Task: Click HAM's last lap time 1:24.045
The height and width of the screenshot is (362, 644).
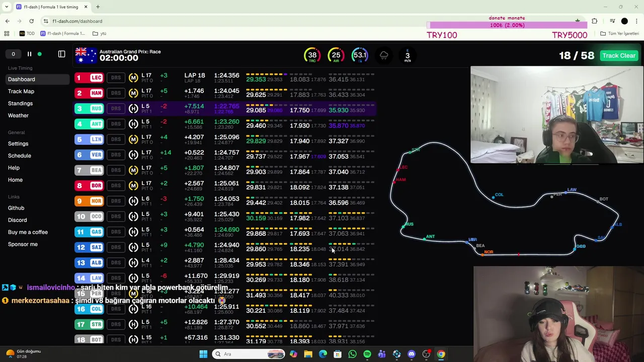Action: pos(226,91)
